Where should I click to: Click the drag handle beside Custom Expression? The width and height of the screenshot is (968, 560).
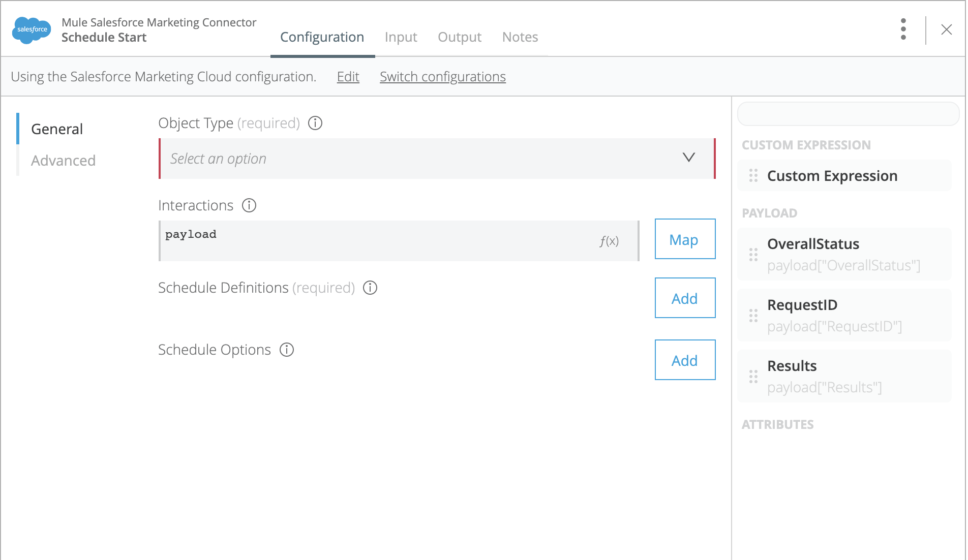pyautogui.click(x=754, y=176)
